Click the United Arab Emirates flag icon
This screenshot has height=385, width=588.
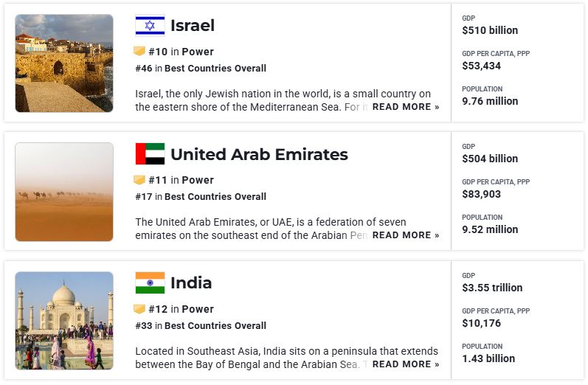click(x=150, y=154)
